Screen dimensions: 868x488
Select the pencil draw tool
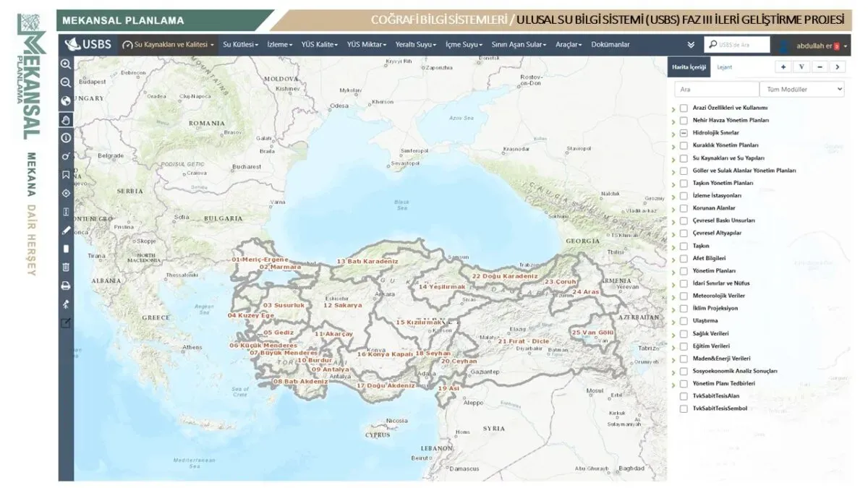66,230
